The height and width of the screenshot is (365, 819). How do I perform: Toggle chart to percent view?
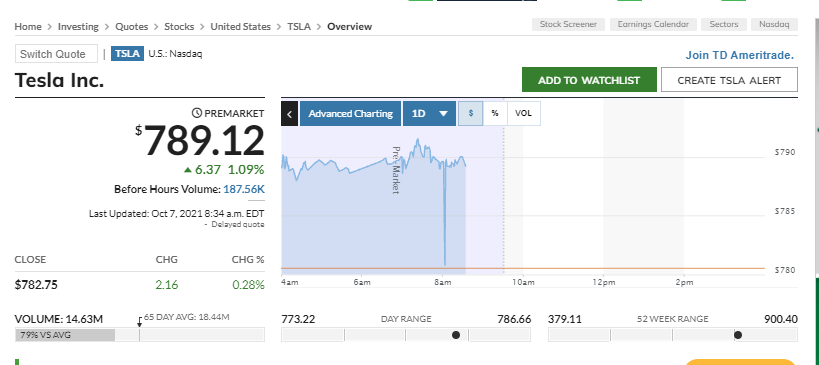tap(495, 113)
